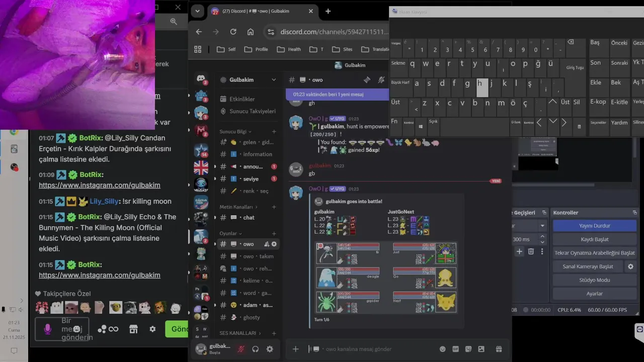
Task: Open Ayarlar in OBS controls
Action: coord(595,294)
